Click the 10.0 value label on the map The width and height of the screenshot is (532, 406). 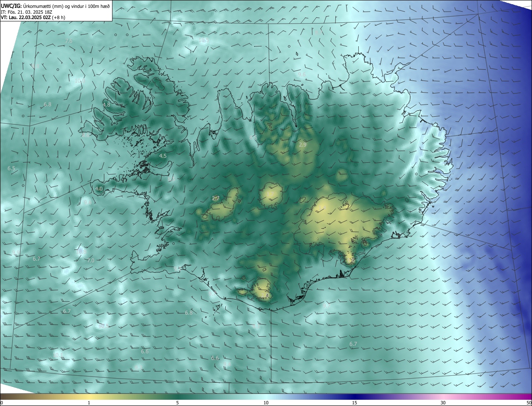(x=80, y=80)
